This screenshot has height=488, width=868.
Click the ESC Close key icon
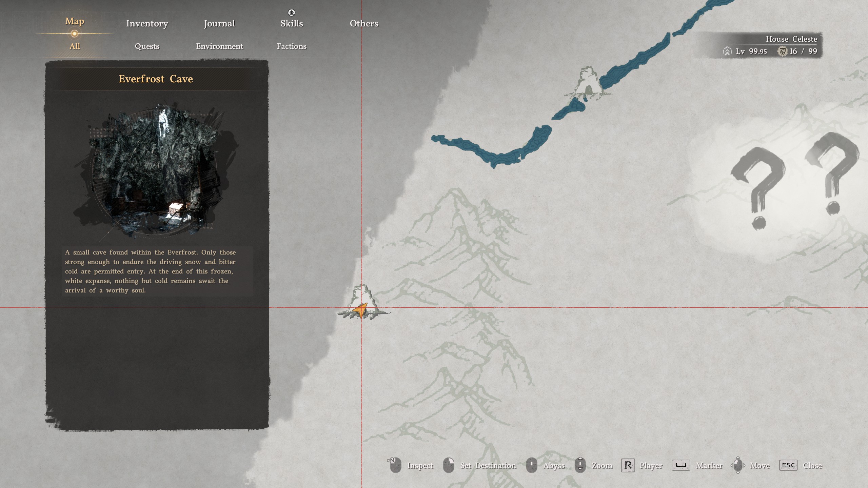click(x=788, y=465)
